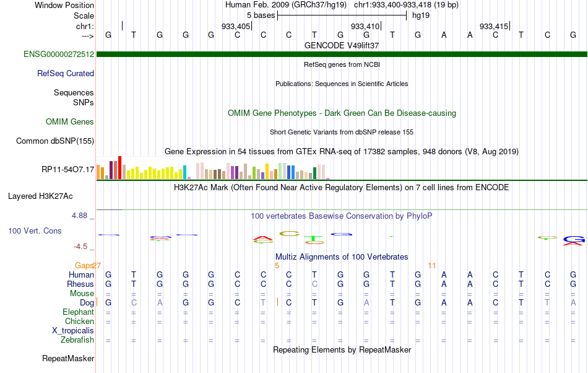Click the Elephant species row label
The image size is (588, 373).
tap(79, 312)
